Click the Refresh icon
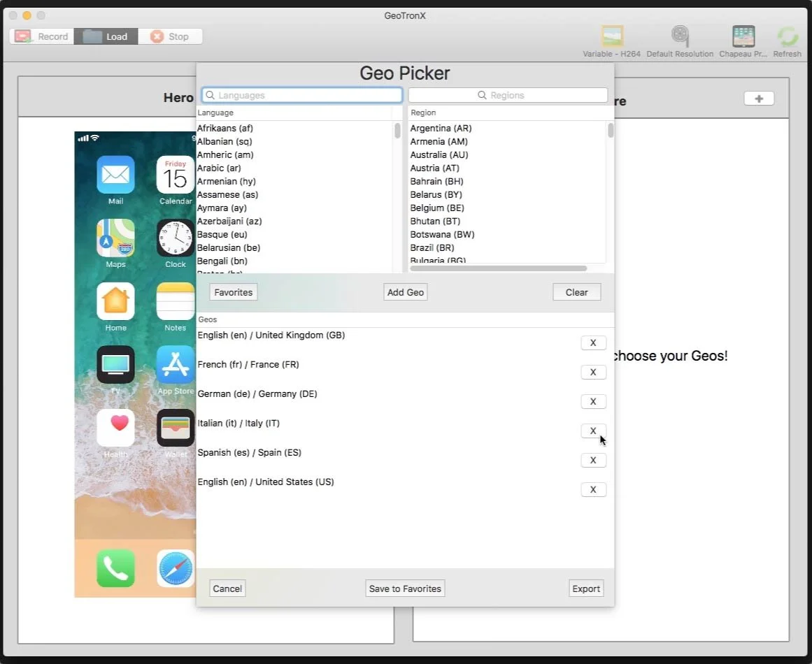This screenshot has height=664, width=812. 787,36
